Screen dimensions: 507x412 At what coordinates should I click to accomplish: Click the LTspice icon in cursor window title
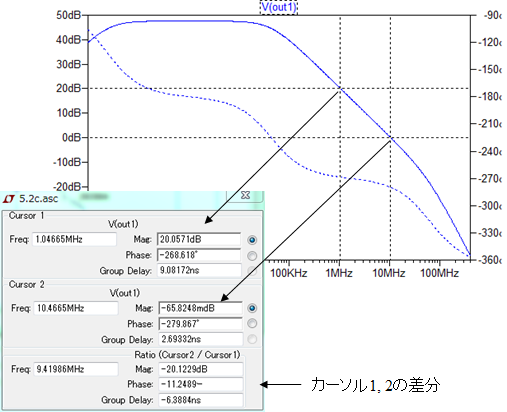pos(8,199)
